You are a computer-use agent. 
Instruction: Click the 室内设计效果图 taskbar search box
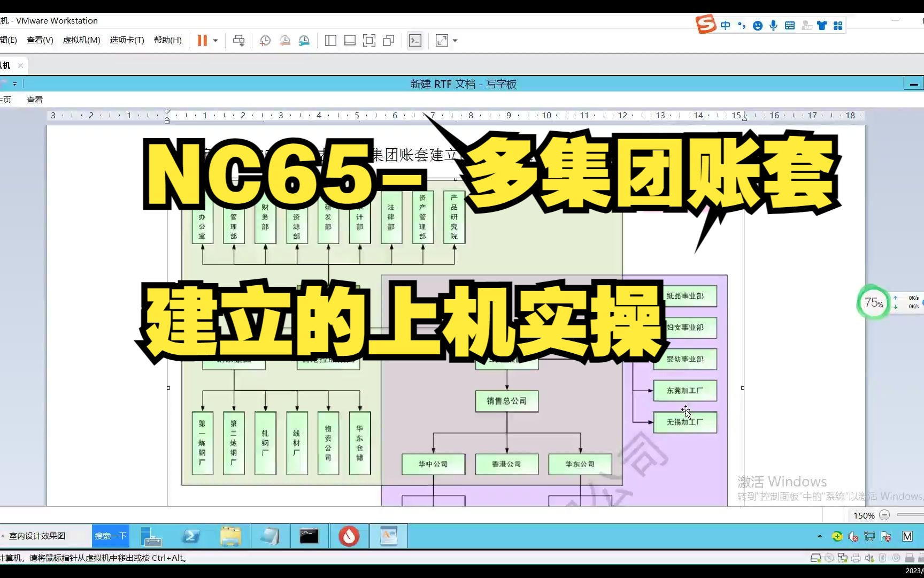pyautogui.click(x=45, y=536)
